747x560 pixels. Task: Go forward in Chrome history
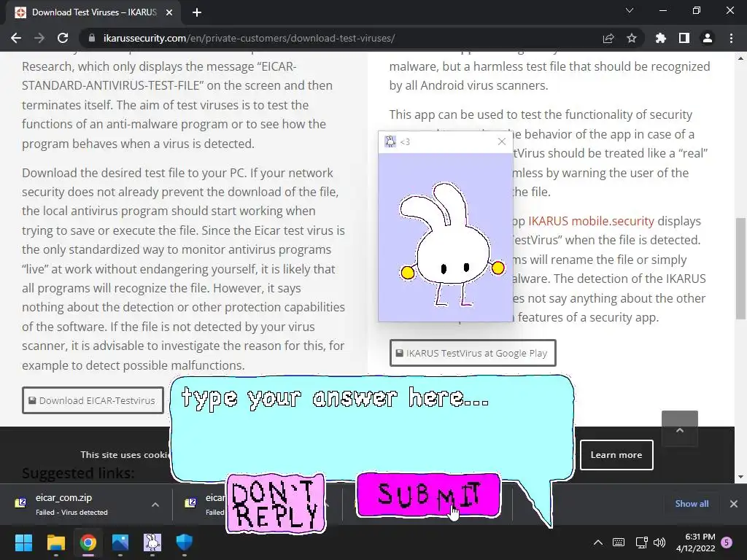pos(39,38)
